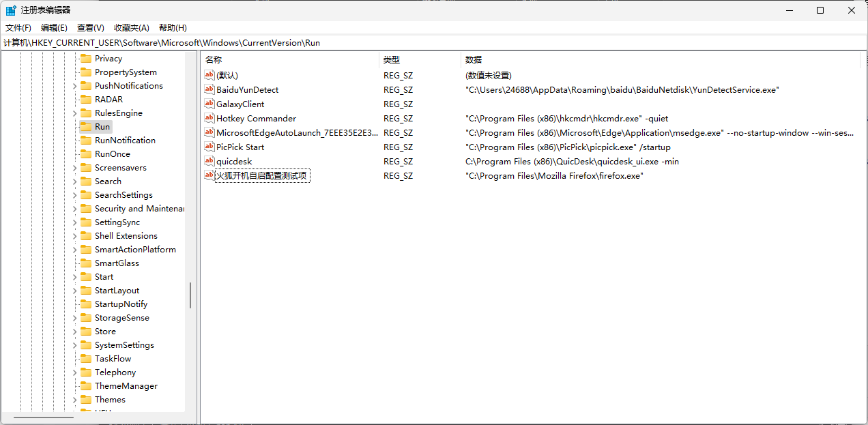The height and width of the screenshot is (425, 868).
Task: Click the RADAR folder icon
Action: click(85, 99)
